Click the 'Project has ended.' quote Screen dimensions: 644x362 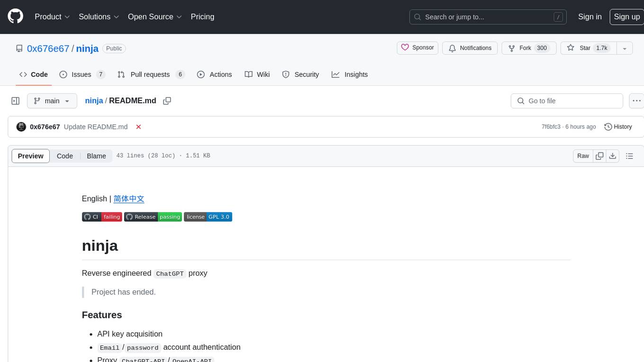(x=124, y=292)
